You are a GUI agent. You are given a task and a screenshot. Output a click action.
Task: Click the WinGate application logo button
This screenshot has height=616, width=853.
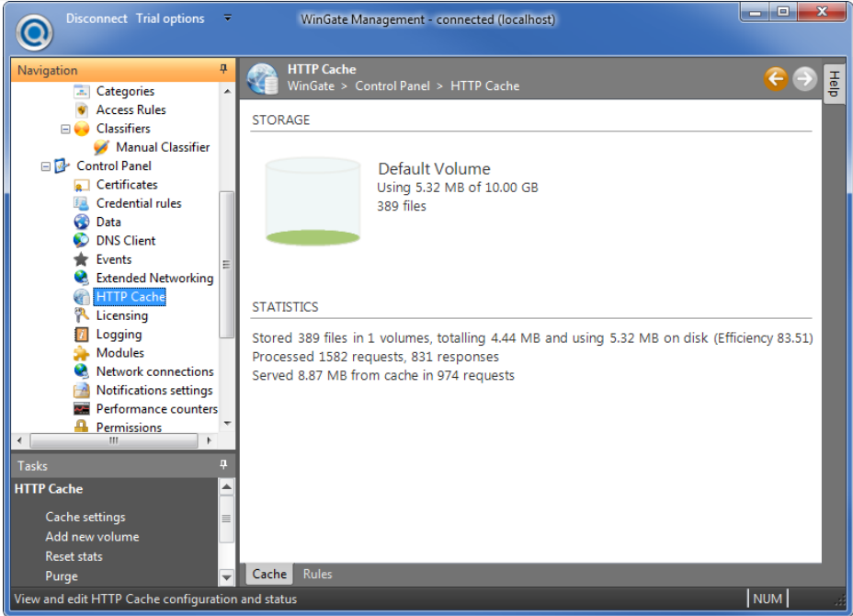pyautogui.click(x=34, y=32)
